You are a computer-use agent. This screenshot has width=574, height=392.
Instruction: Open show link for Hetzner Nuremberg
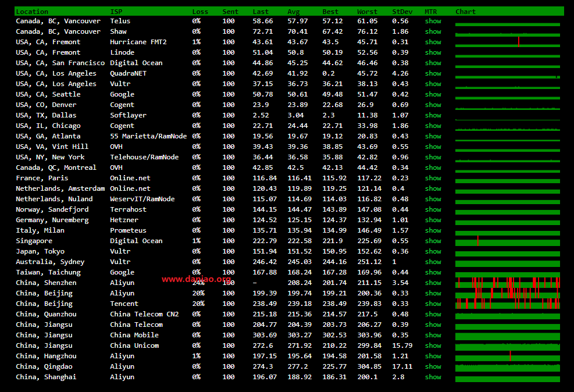pyautogui.click(x=433, y=220)
